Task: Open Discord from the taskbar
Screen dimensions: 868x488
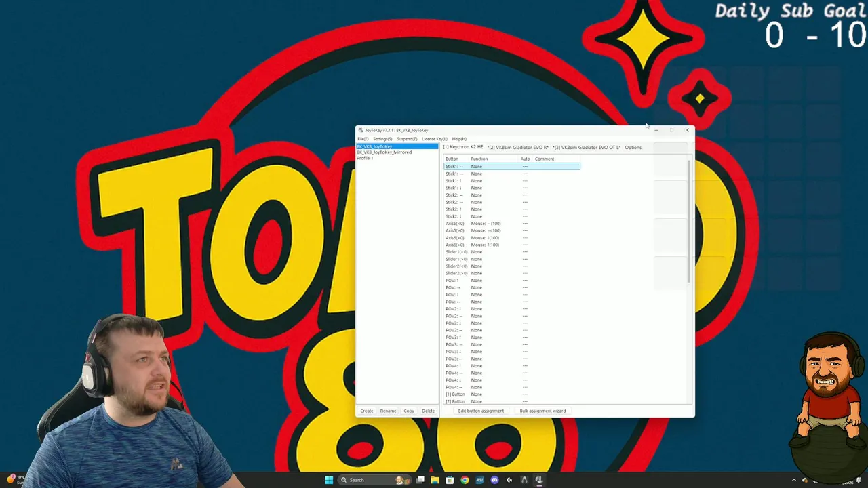Action: tap(494, 480)
